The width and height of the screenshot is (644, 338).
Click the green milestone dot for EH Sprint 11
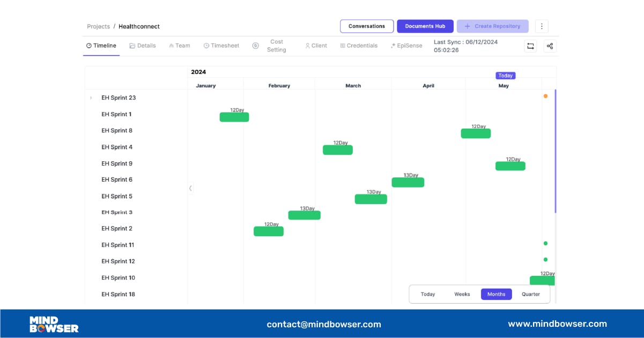545,243
